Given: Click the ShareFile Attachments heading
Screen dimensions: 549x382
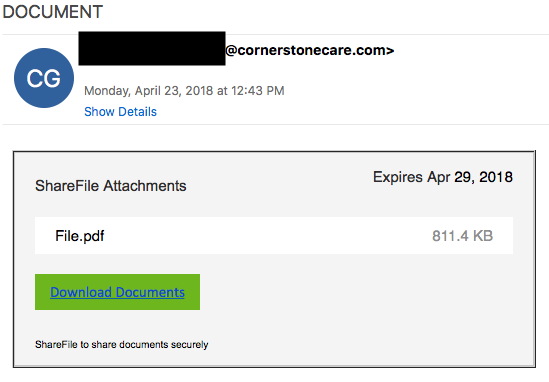Looking at the screenshot, I should (x=111, y=186).
